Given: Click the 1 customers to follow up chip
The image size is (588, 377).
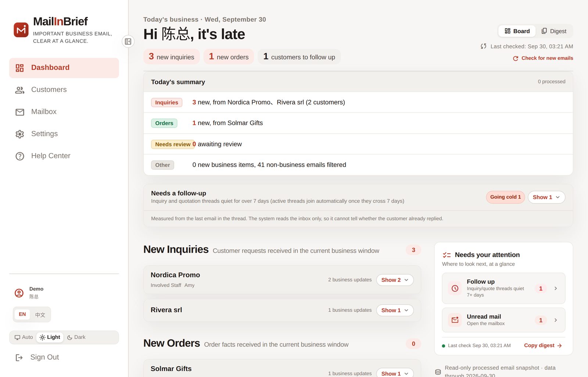Looking at the screenshot, I should coord(299,57).
